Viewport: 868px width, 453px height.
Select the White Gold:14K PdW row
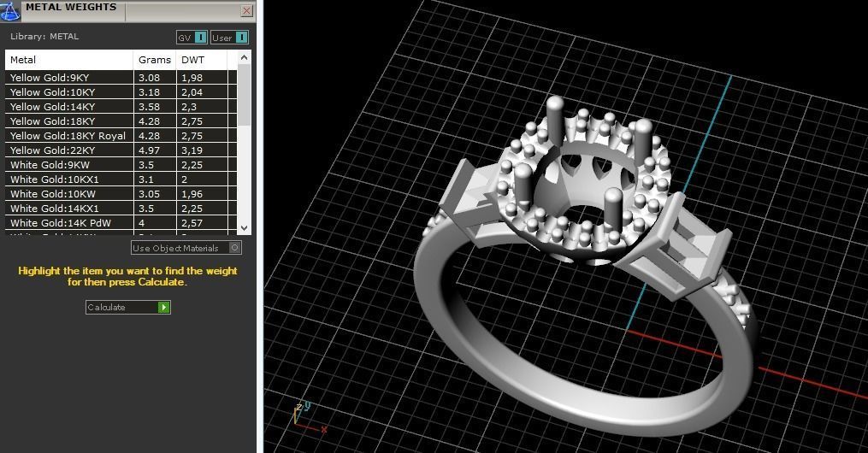(121, 223)
